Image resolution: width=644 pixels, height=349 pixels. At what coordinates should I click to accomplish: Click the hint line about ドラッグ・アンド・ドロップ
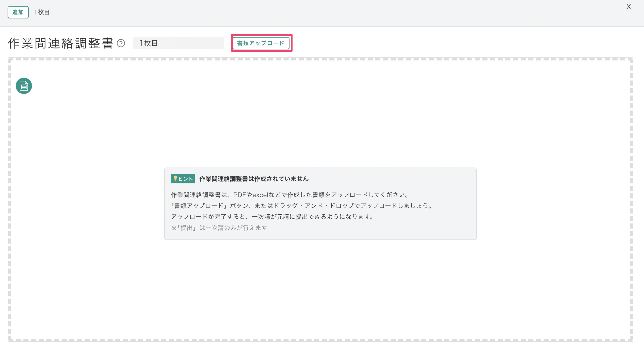click(x=302, y=206)
